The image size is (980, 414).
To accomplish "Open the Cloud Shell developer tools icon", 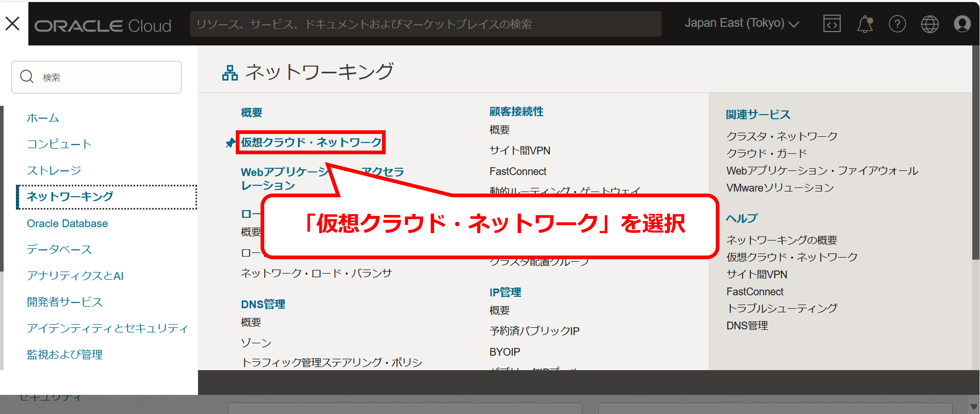I will point(832,24).
